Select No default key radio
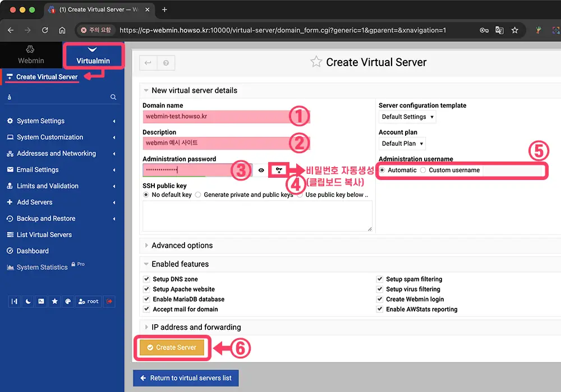The image size is (561, 392). tap(146, 195)
